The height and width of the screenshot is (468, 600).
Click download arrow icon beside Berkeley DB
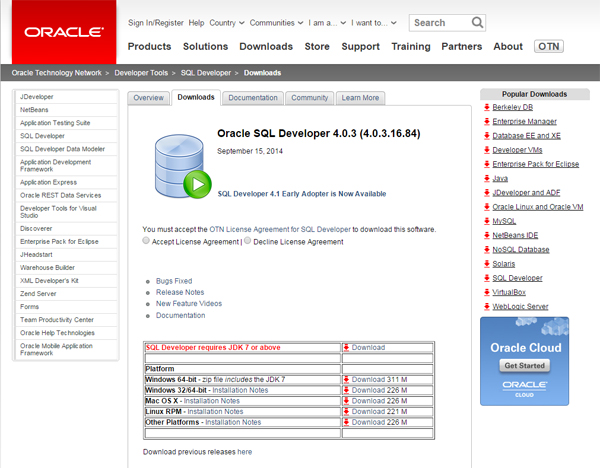click(486, 107)
